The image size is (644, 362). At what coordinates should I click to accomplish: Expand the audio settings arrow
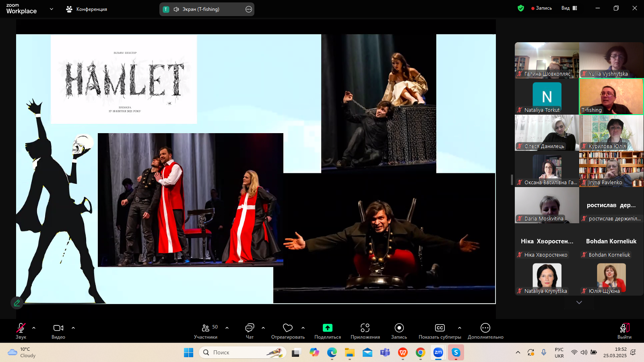pos(34,328)
